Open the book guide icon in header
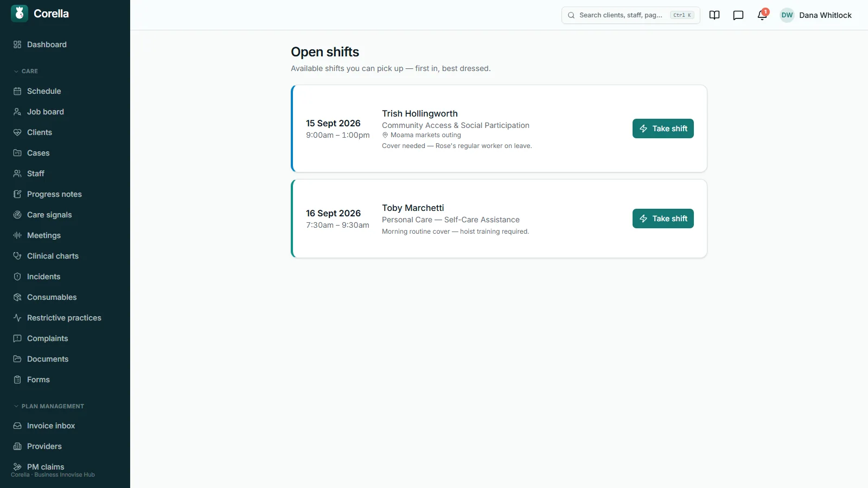This screenshot has width=868, height=488. [714, 15]
